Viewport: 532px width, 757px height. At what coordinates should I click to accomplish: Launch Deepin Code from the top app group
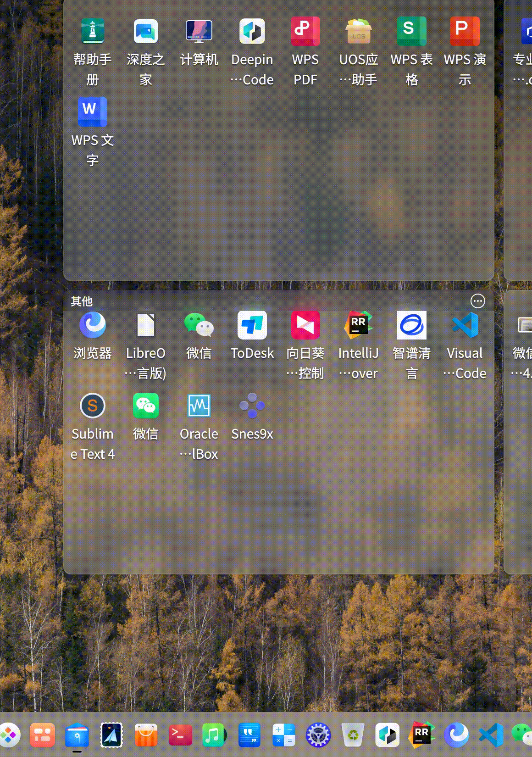coord(252,31)
